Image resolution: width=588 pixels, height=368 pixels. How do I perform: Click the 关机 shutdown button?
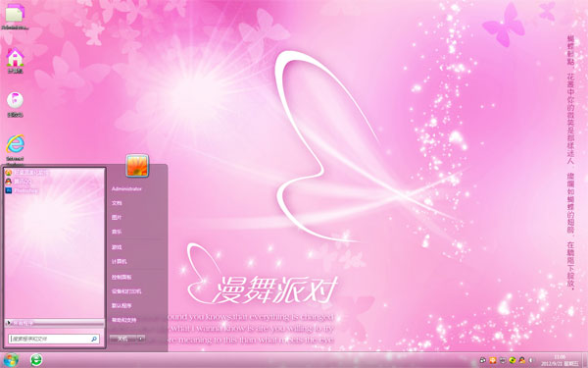tap(122, 339)
